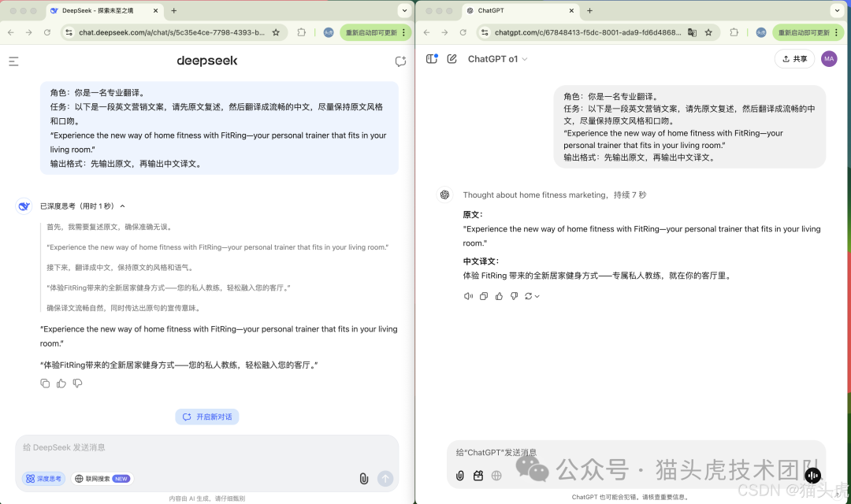Click the chat.deepseek.com address bar

click(172, 32)
